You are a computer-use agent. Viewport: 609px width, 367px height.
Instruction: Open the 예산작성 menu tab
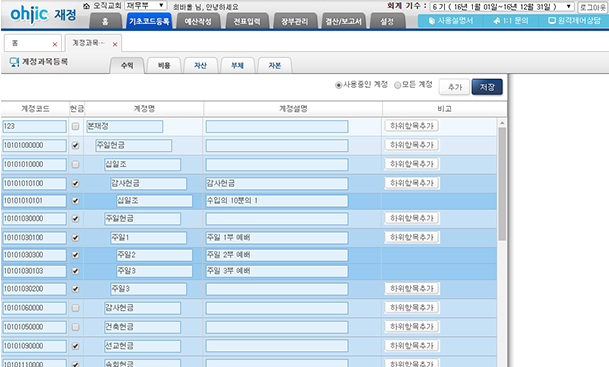pyautogui.click(x=198, y=21)
